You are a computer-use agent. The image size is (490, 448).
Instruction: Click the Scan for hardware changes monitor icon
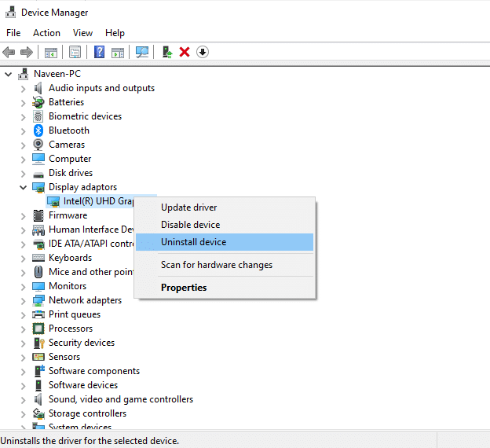[x=142, y=52]
